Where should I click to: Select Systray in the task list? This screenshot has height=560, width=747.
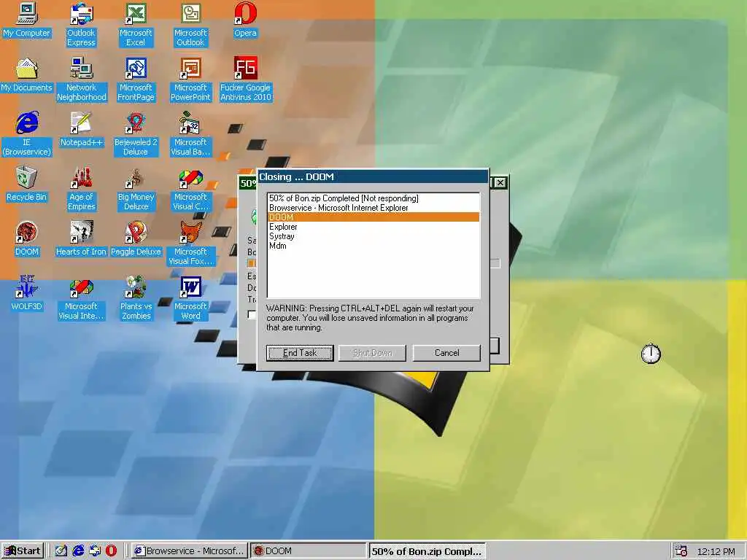373,236
